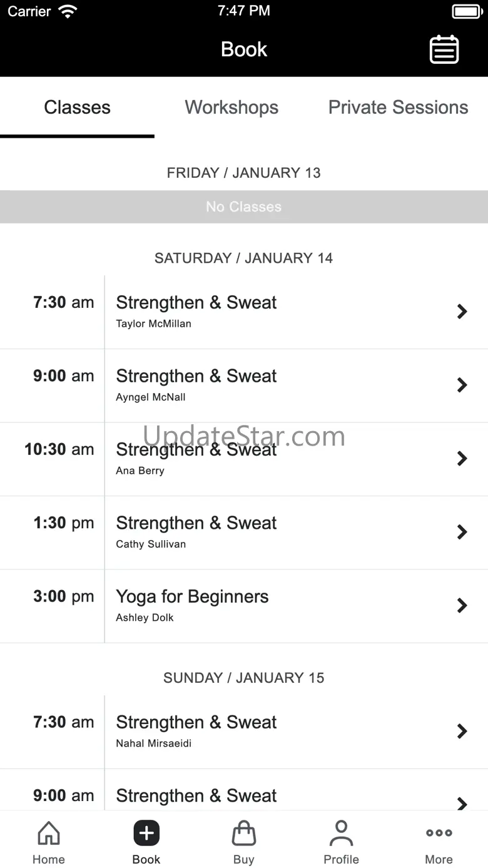Tap the 1:30 pm time slot
The width and height of the screenshot is (488, 868).
64,523
